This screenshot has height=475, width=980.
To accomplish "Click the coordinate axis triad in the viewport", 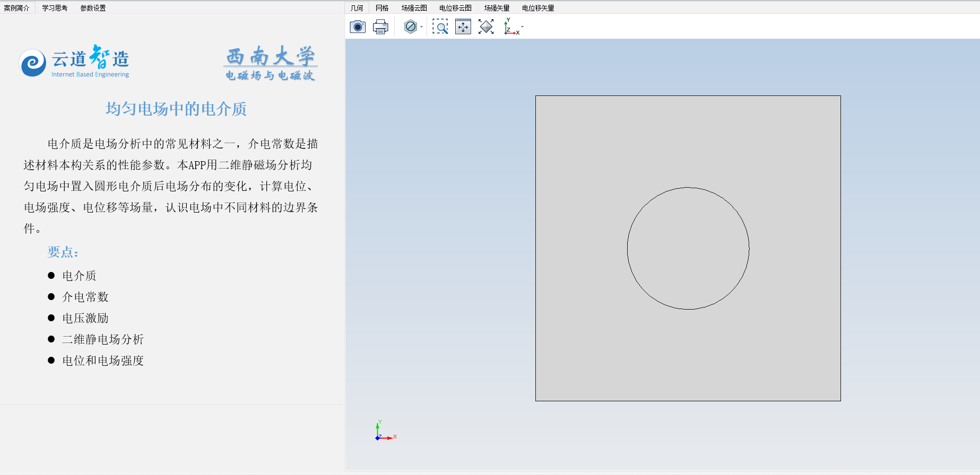I will [386, 430].
